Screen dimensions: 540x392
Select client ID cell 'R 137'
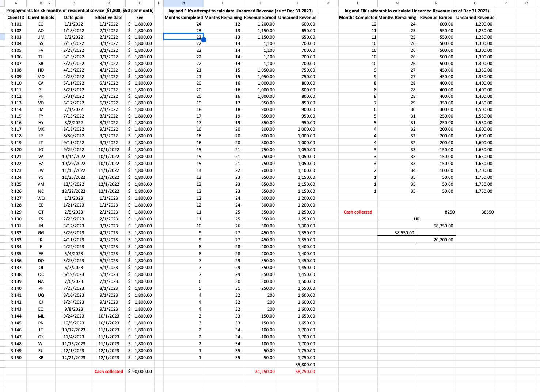(16, 267)
